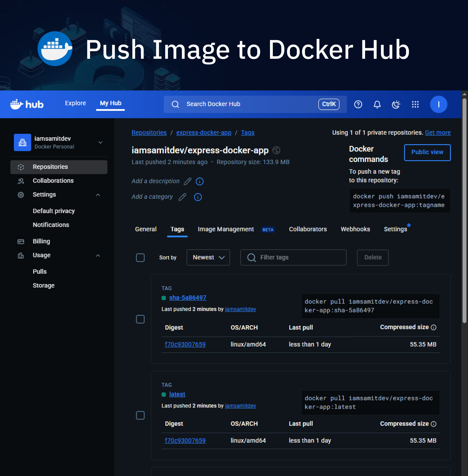
Task: Open notifications via the bell icon
Action: coord(377,104)
